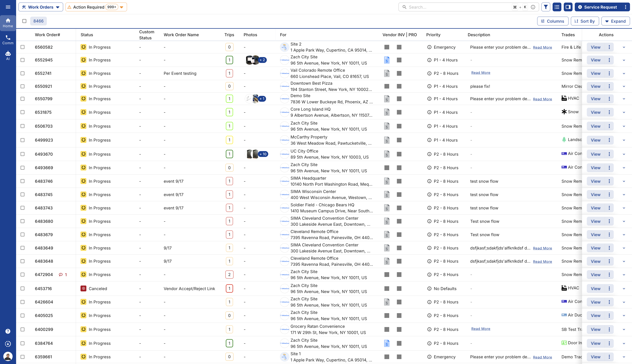This screenshot has height=364, width=632.
Task: Open photo thumbnails for work order 6493670
Action: pyautogui.click(x=257, y=154)
